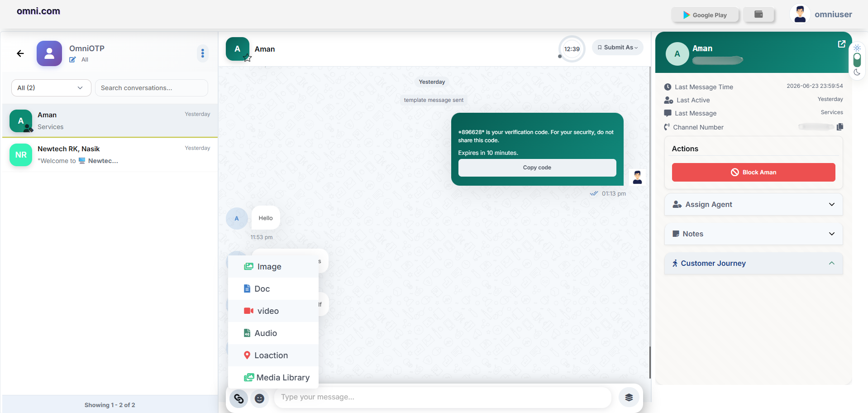Open the Aman conversation in the list

(x=110, y=120)
